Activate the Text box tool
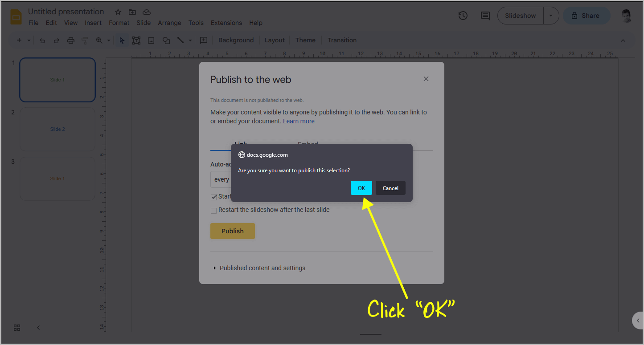This screenshot has height=345, width=644. pyautogui.click(x=136, y=40)
